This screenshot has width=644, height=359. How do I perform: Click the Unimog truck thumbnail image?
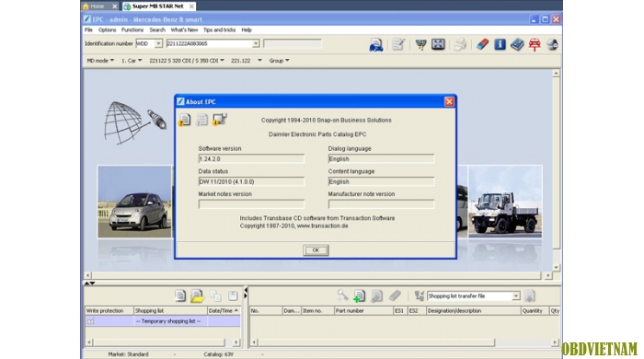click(x=505, y=202)
